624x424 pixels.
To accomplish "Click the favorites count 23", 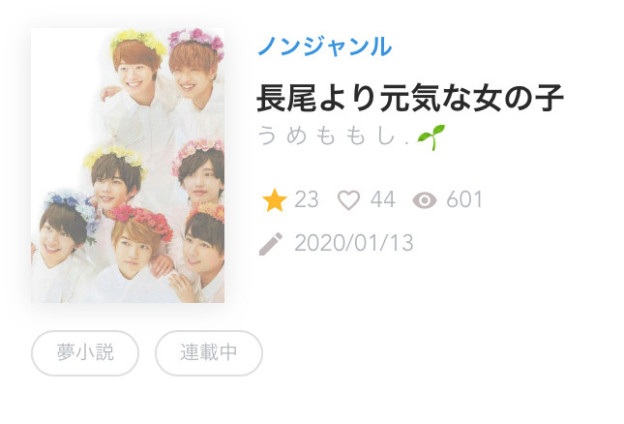I will pos(306,199).
